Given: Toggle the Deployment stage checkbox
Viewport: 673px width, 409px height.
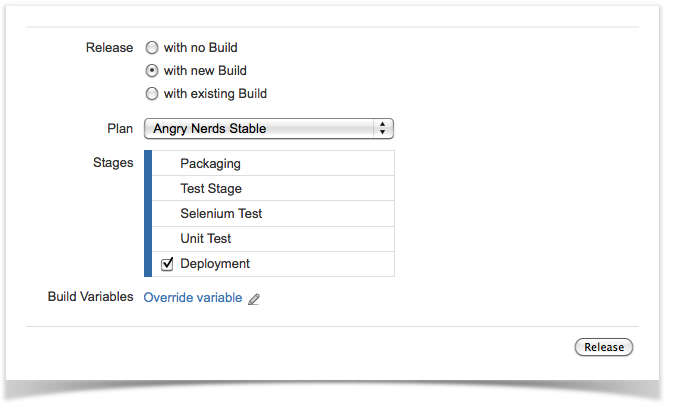Looking at the screenshot, I should point(167,264).
